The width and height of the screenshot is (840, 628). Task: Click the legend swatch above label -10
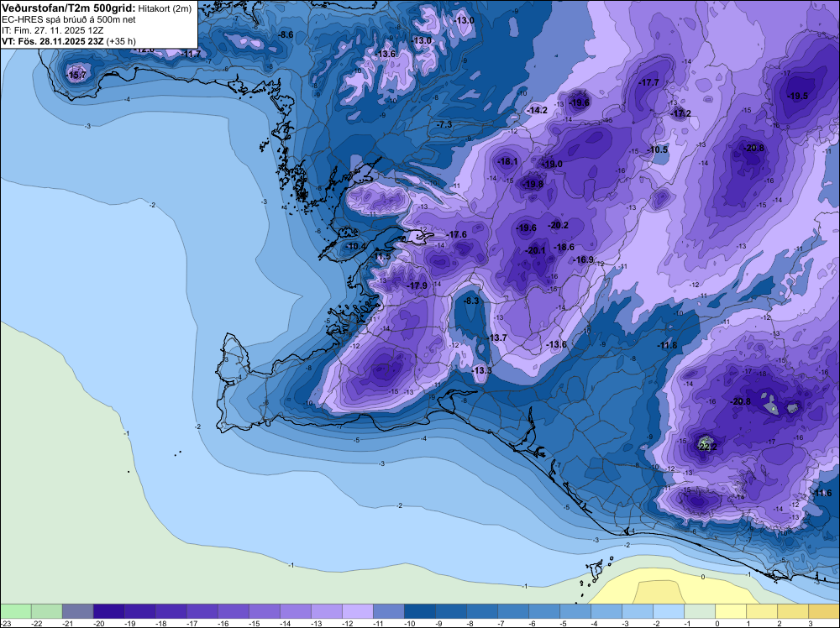point(419,611)
